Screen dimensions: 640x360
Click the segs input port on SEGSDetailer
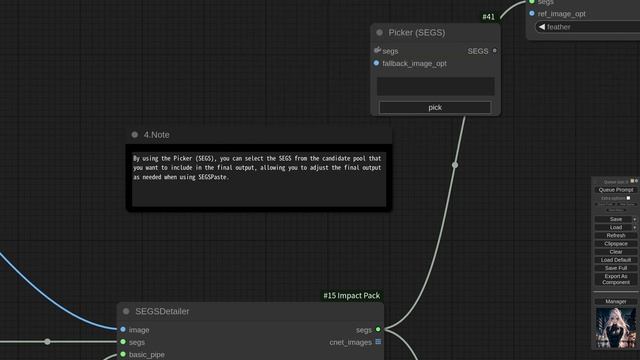click(123, 342)
